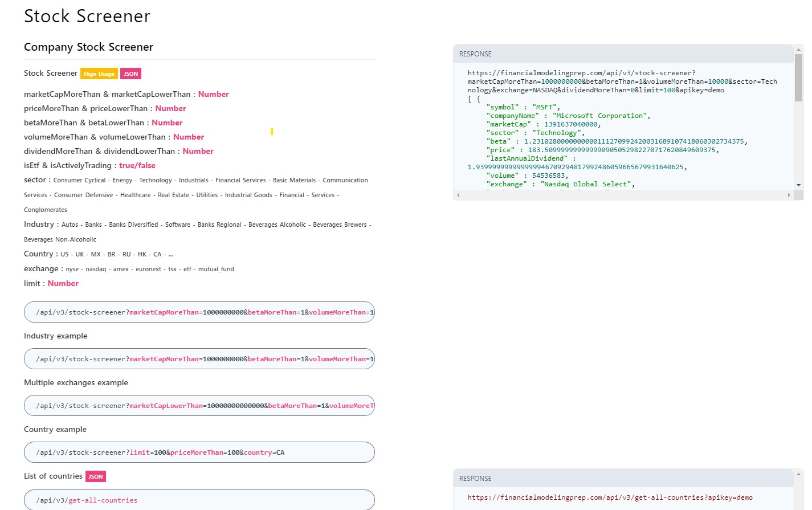This screenshot has height=510, width=812.
Task: Click the Company Stock Screener heading
Action: 88,47
